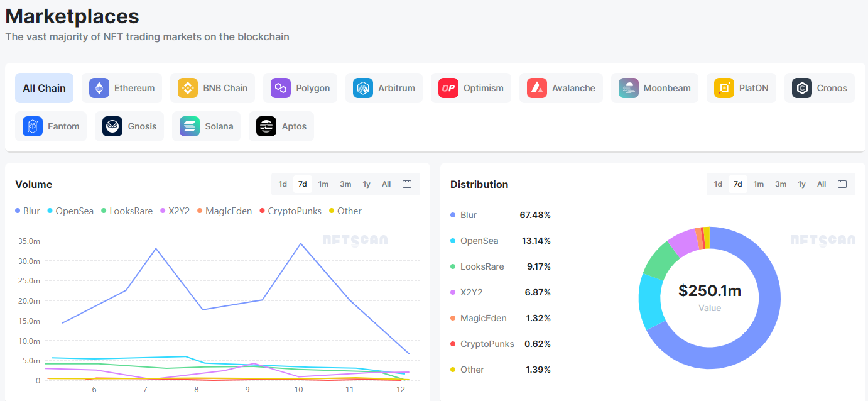Set Distribution range to 1y
Viewport: 868px width, 401px height.
click(x=801, y=184)
